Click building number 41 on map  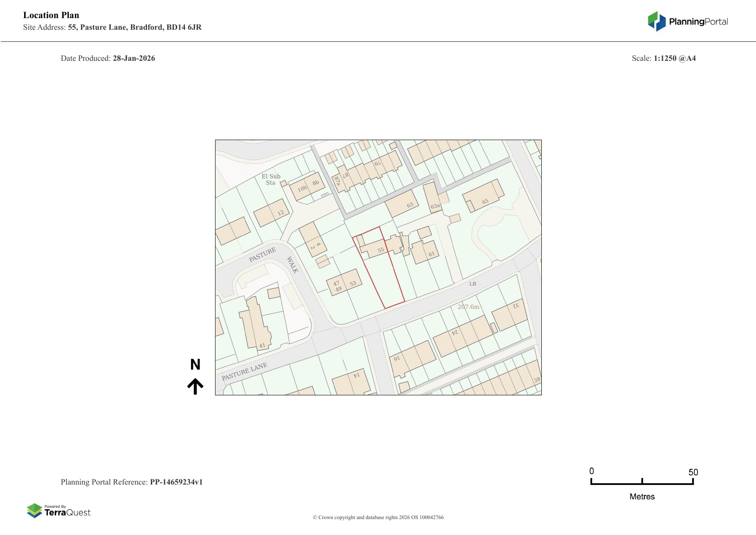click(x=262, y=345)
